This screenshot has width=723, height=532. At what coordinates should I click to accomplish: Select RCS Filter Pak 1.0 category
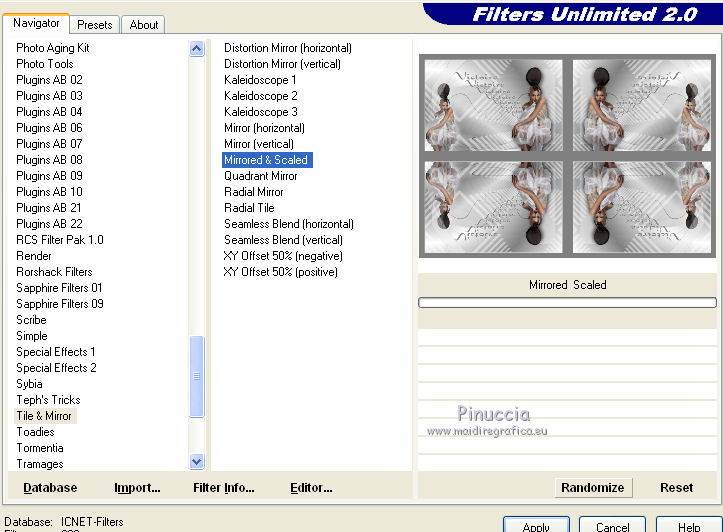point(60,240)
